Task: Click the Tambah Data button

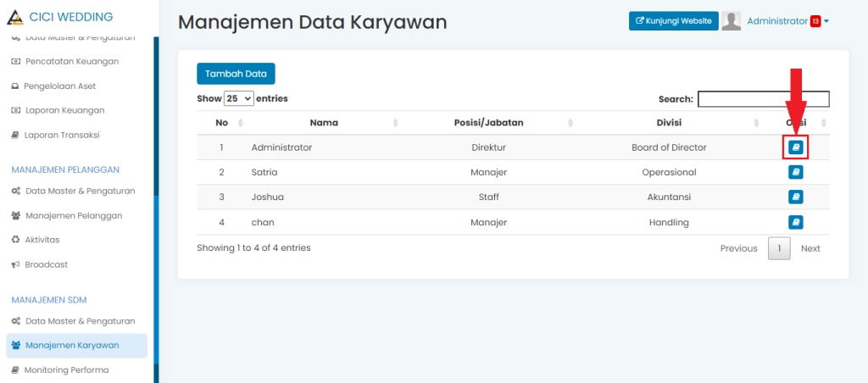Action: click(x=236, y=74)
